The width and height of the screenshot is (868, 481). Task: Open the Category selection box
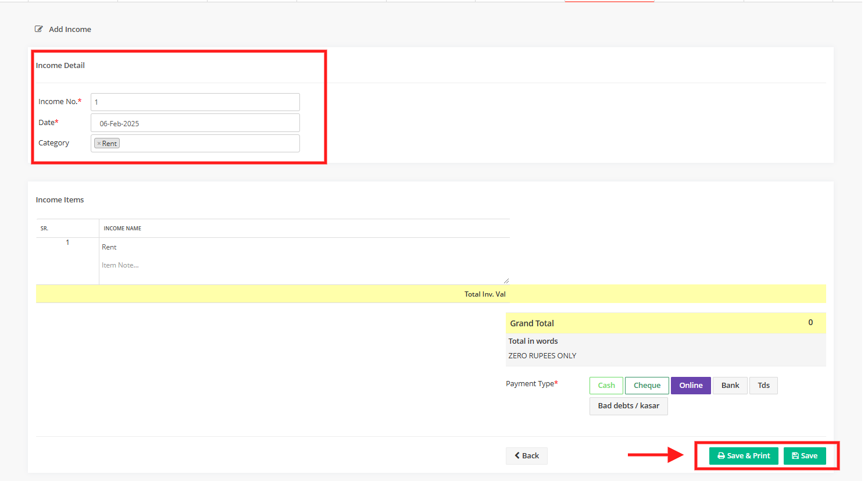pos(209,144)
